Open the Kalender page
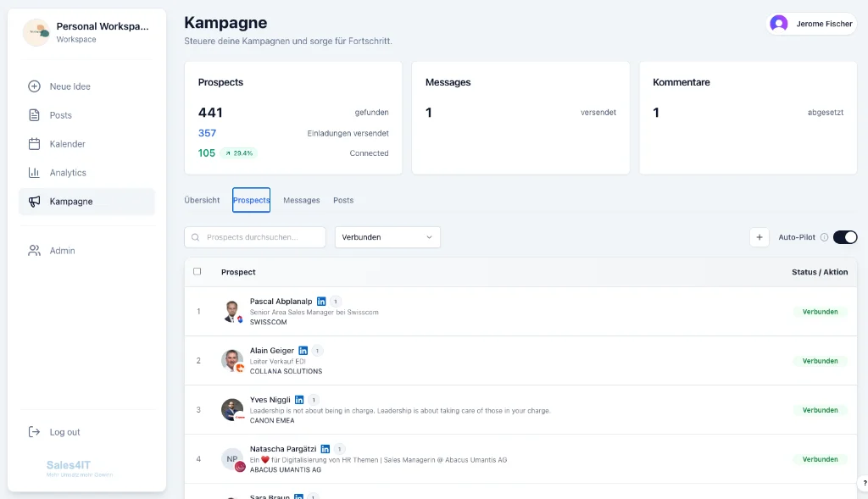868x499 pixels. click(x=67, y=144)
